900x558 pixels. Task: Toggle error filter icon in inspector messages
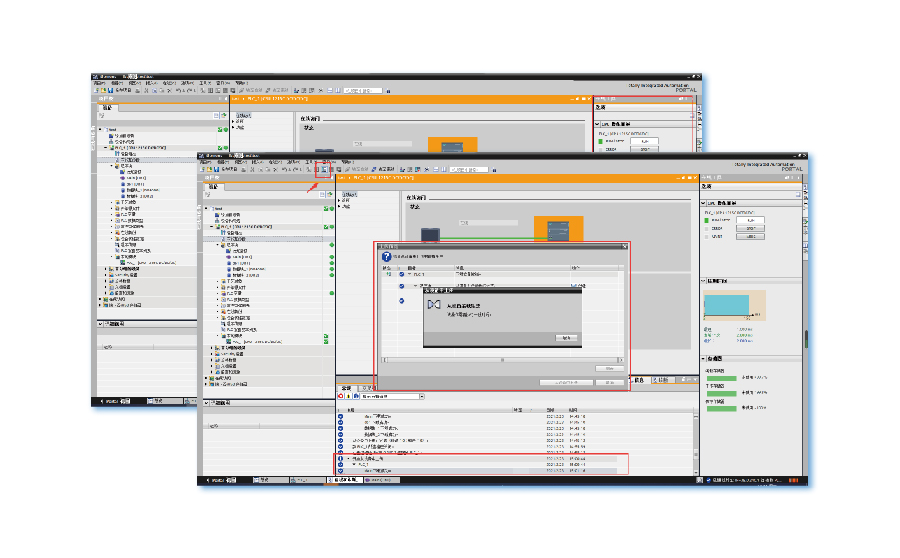340,396
